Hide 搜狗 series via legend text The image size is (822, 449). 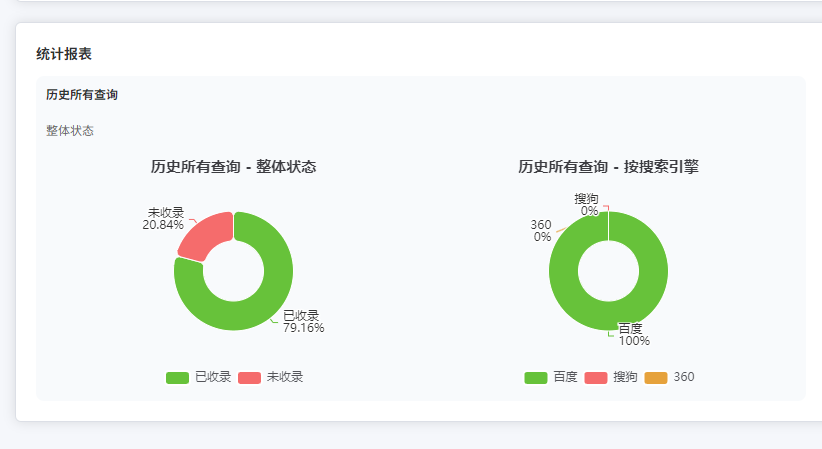625,377
